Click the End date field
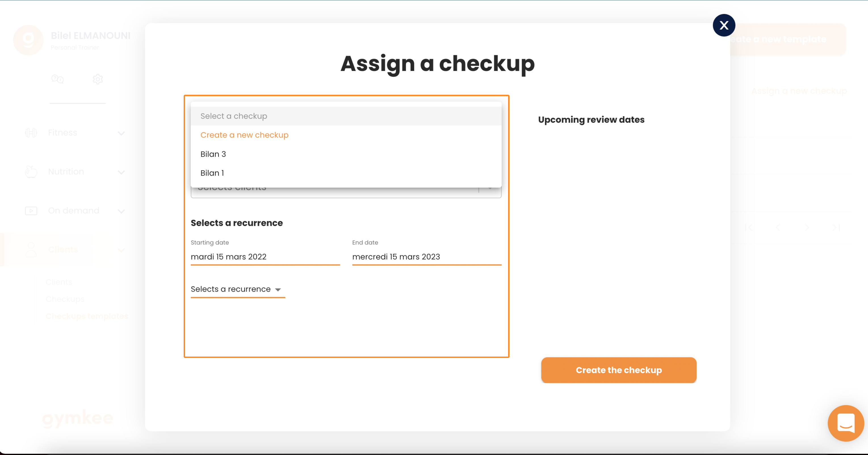868x455 pixels. [x=427, y=257]
